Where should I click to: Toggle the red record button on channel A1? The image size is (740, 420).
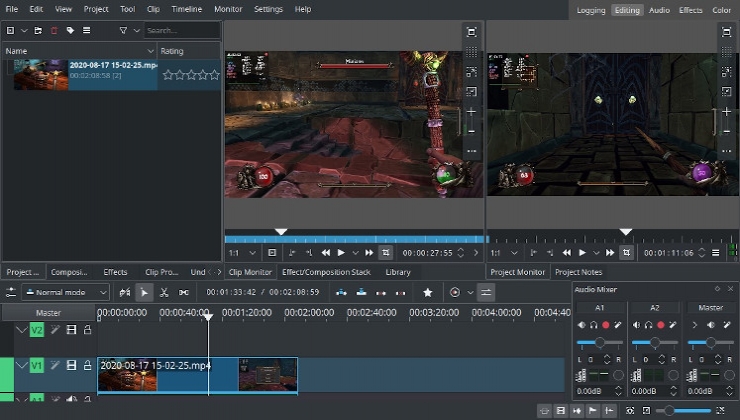coord(605,325)
